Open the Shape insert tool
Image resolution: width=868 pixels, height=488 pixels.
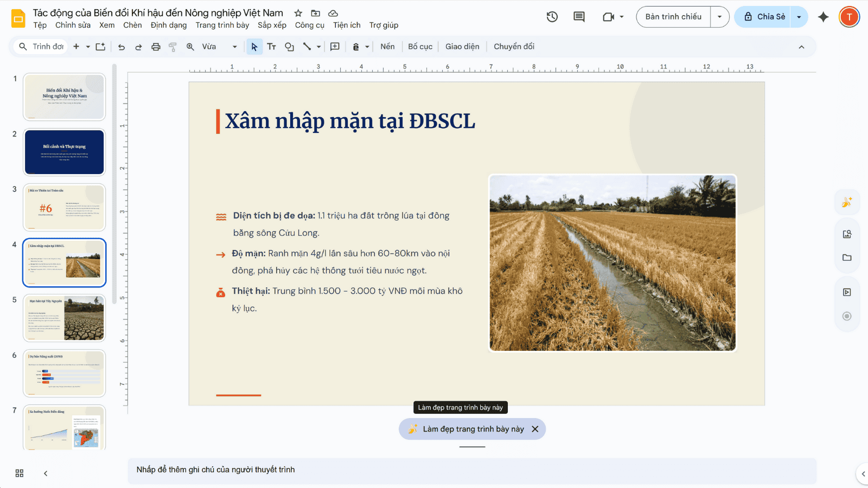click(x=289, y=47)
